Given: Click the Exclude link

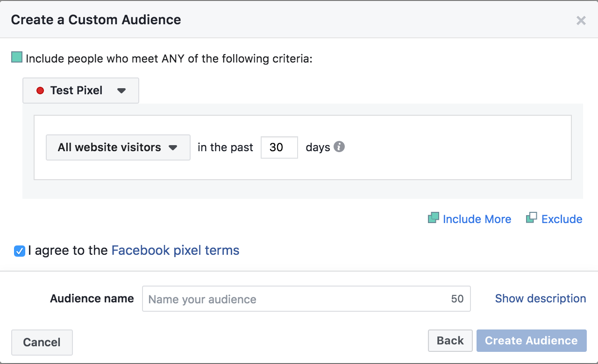Looking at the screenshot, I should click(x=562, y=219).
